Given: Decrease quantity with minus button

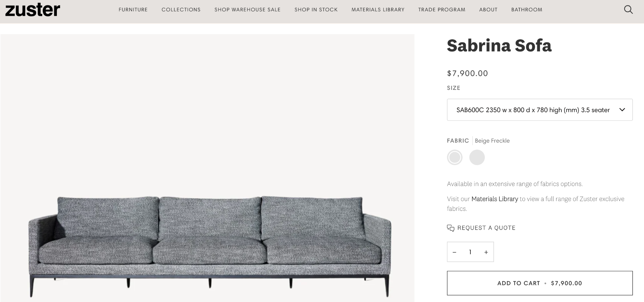Looking at the screenshot, I should point(454,252).
